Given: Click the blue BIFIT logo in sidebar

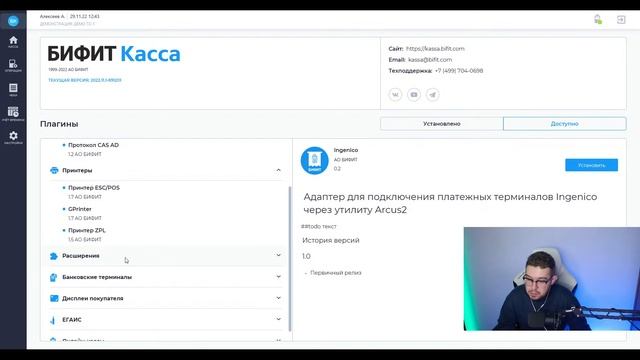Looking at the screenshot, I should (13, 21).
